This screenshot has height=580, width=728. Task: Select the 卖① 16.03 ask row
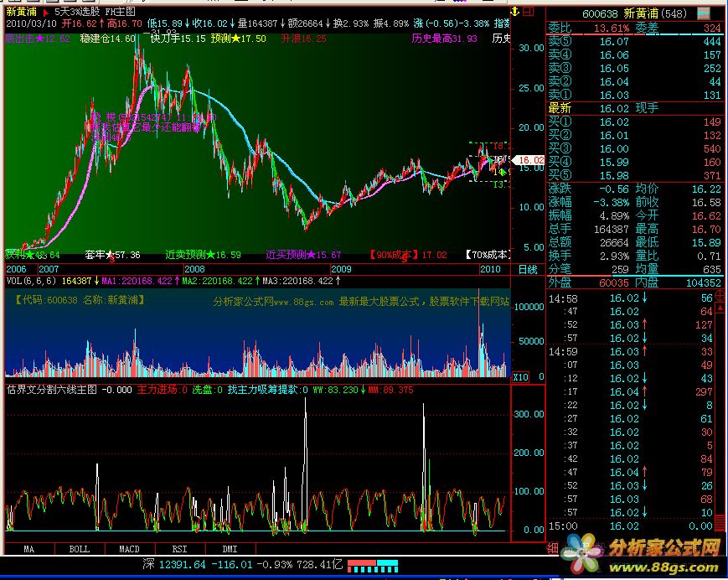[x=634, y=96]
